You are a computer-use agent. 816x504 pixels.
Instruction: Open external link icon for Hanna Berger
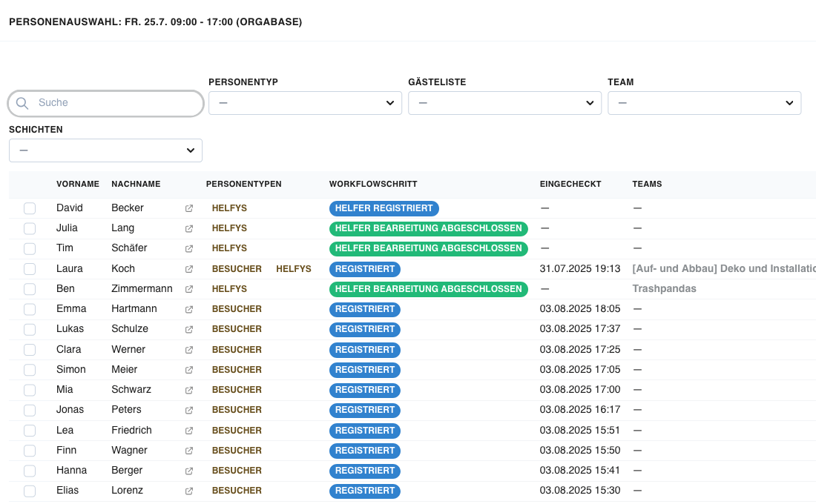(x=189, y=471)
